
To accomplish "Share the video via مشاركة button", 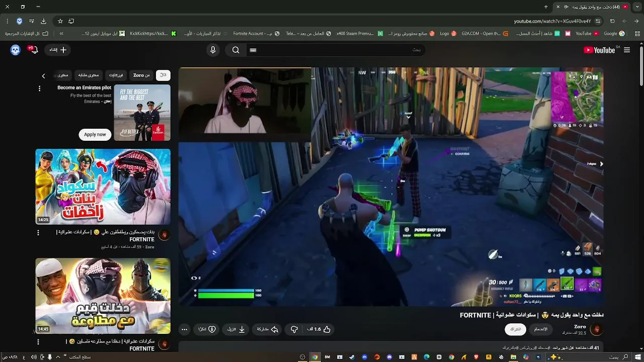I will click(268, 329).
